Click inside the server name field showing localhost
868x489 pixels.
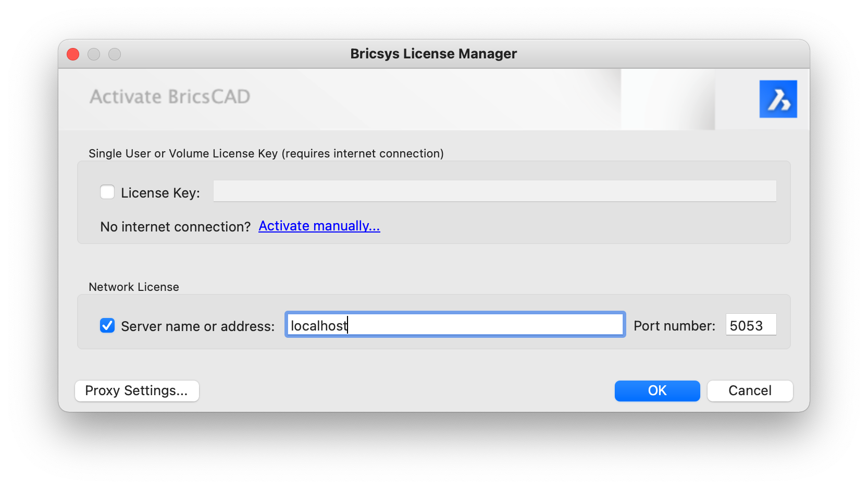[x=454, y=324]
